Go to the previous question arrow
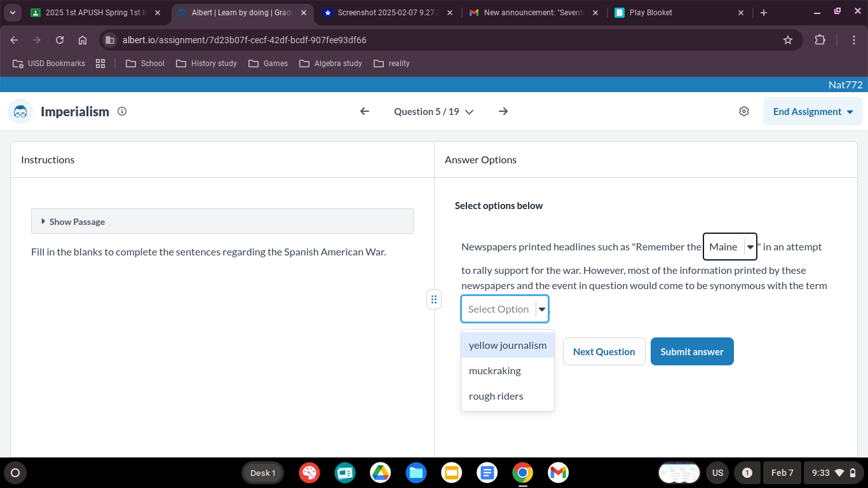Image resolution: width=868 pixels, height=488 pixels. (365, 111)
